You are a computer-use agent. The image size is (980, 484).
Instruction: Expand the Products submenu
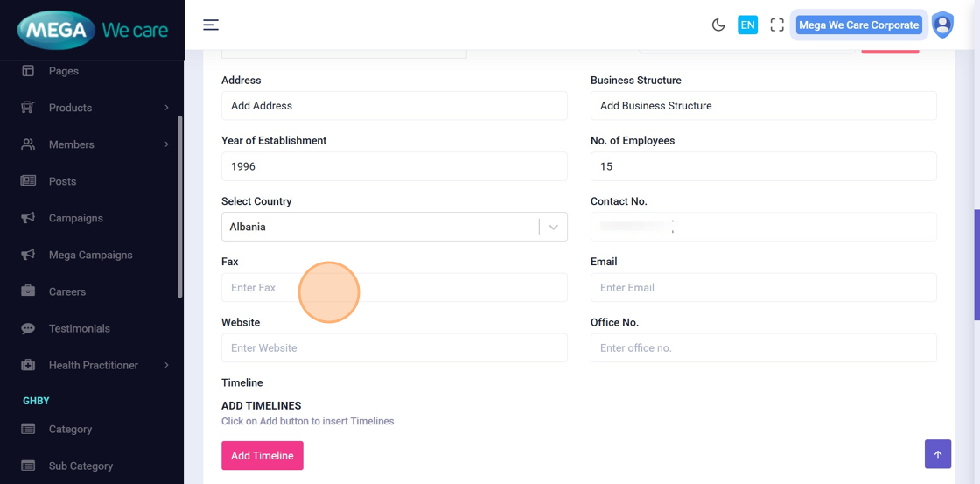pos(166,108)
